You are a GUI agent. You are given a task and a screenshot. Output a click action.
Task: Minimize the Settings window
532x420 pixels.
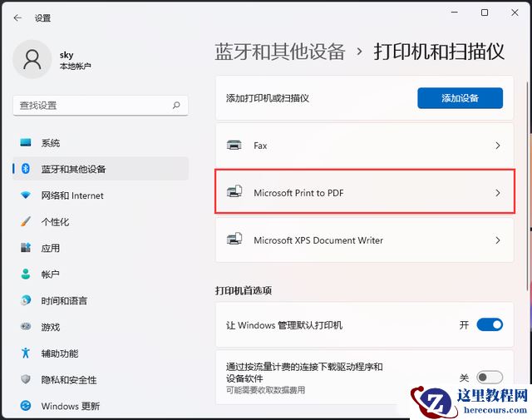click(x=455, y=12)
